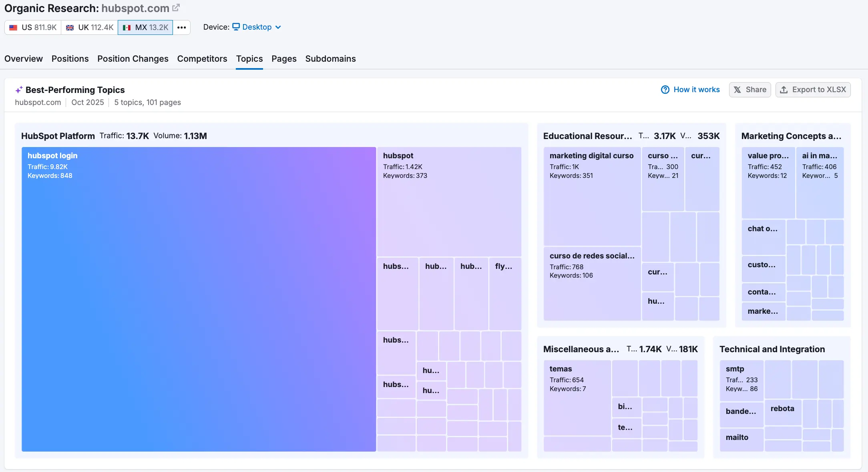Click the UK flag icon
The height and width of the screenshot is (472, 868).
[x=70, y=28]
